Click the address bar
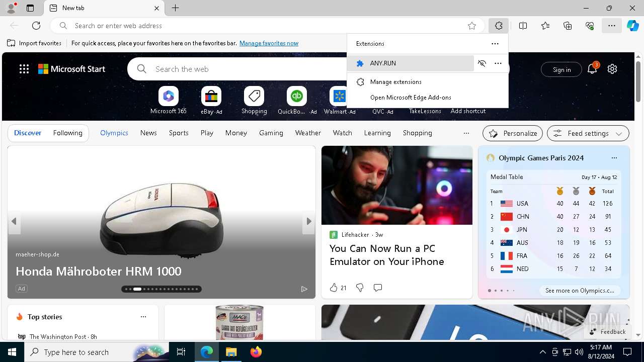 (x=267, y=26)
